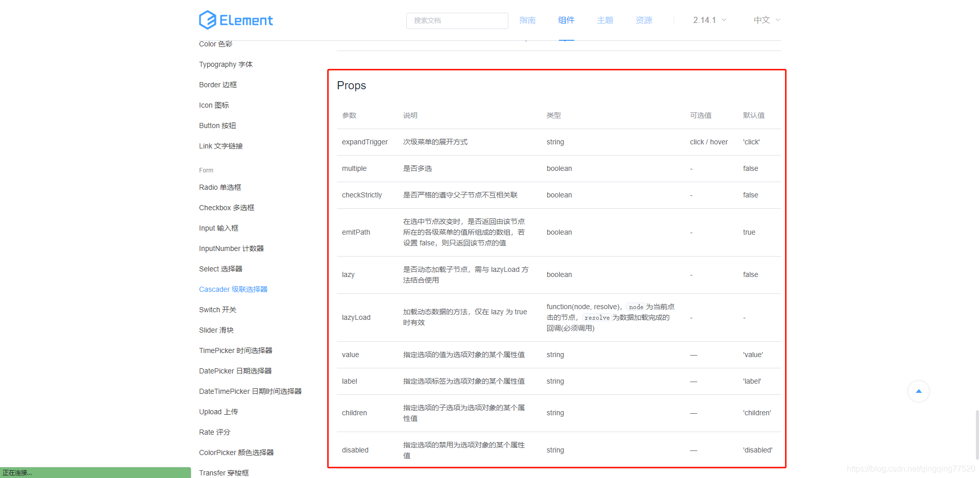This screenshot has width=980, height=478.
Task: Open Radio 单选框 in sidebar
Action: 220,187
